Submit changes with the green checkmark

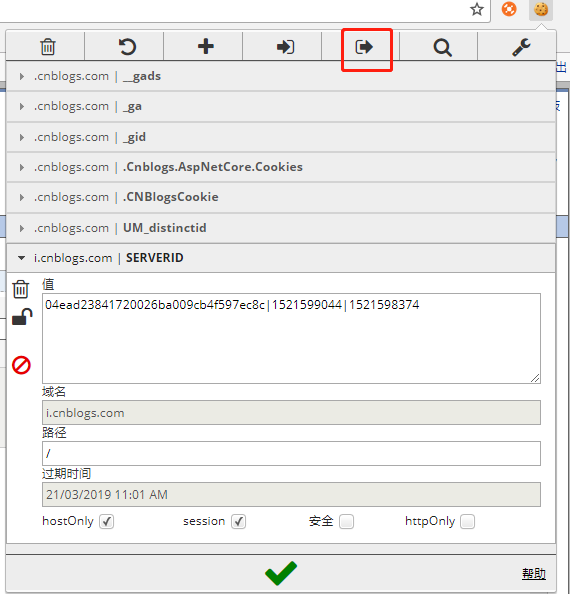point(281,573)
